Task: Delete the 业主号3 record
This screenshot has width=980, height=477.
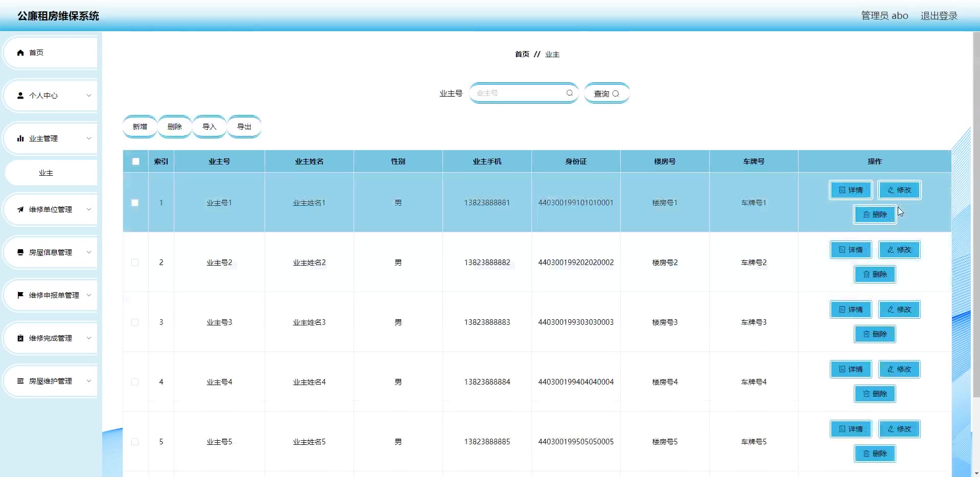Action: coord(875,334)
